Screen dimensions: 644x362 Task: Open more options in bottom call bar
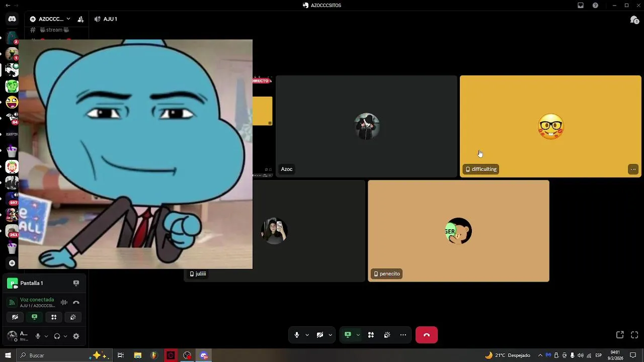tap(403, 335)
